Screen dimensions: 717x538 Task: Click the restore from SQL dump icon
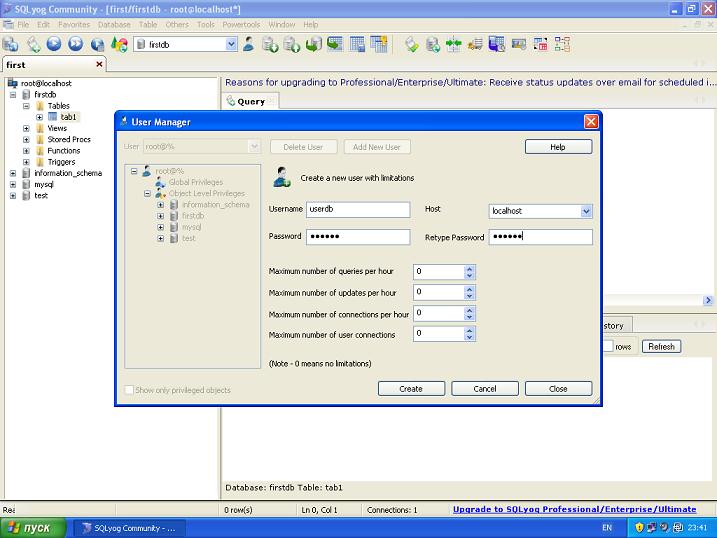(x=313, y=44)
